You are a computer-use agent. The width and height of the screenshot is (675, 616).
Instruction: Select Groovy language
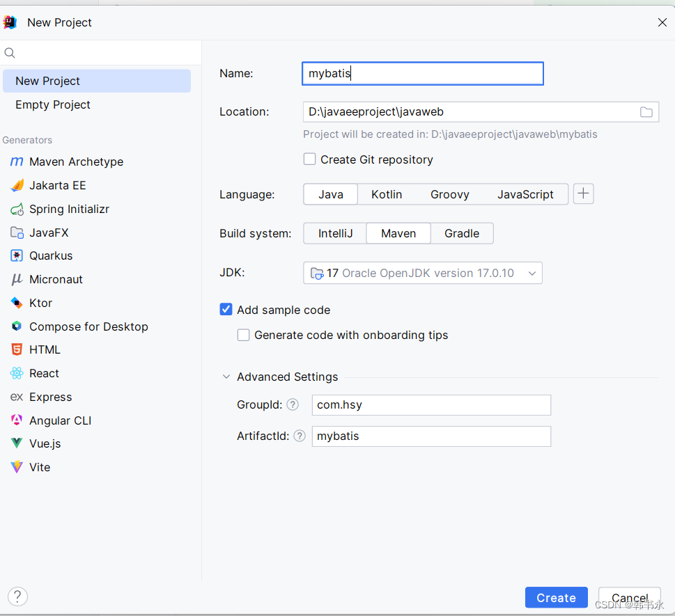(x=450, y=194)
